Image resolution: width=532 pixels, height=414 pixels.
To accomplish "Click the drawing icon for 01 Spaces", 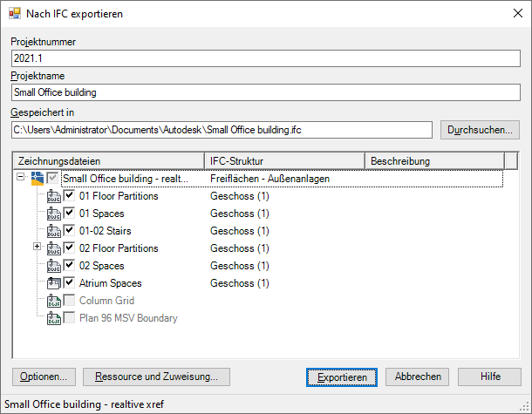I will tap(53, 214).
